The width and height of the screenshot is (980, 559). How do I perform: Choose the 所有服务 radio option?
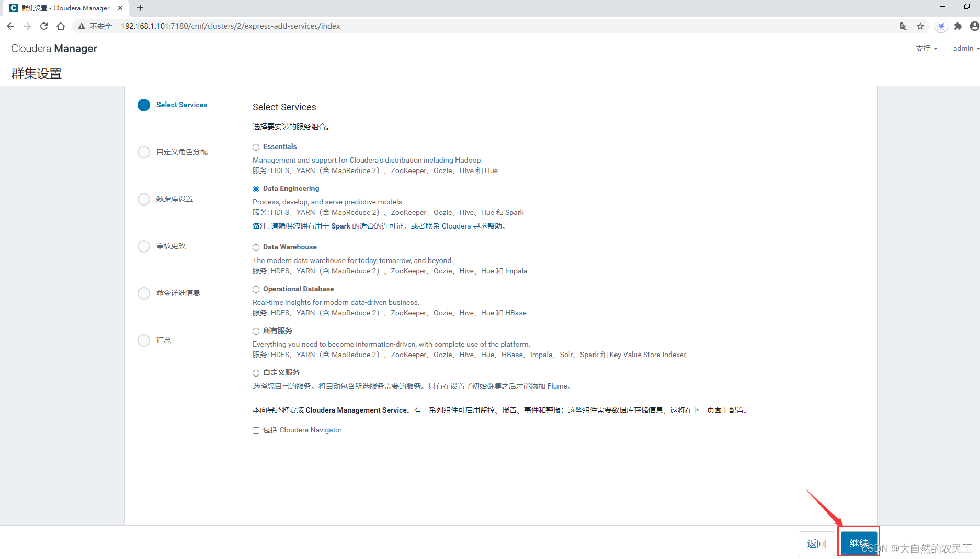(256, 332)
